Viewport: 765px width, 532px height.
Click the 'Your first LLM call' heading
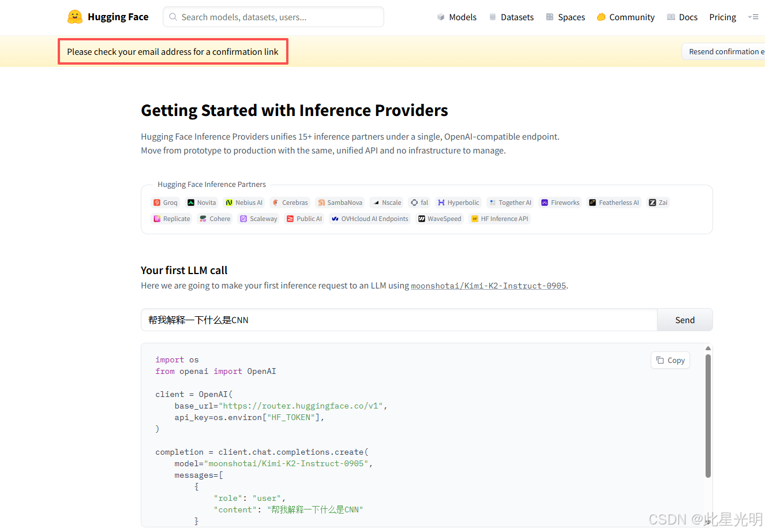click(x=184, y=270)
